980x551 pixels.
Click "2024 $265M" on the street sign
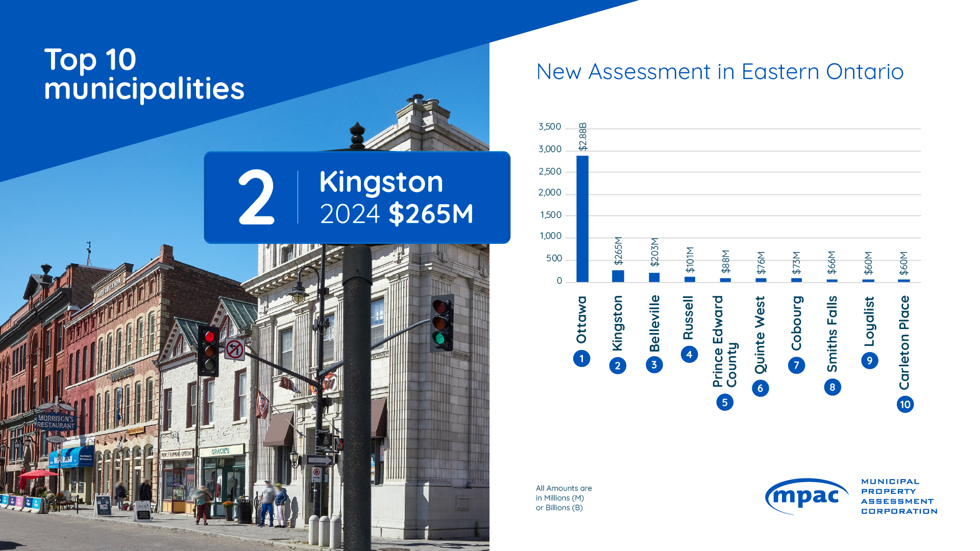[397, 214]
